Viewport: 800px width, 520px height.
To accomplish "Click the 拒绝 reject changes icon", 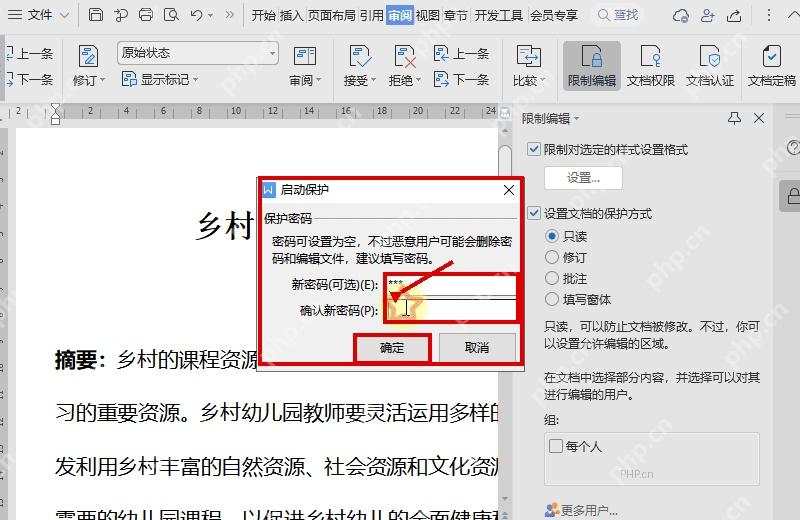I will point(405,56).
